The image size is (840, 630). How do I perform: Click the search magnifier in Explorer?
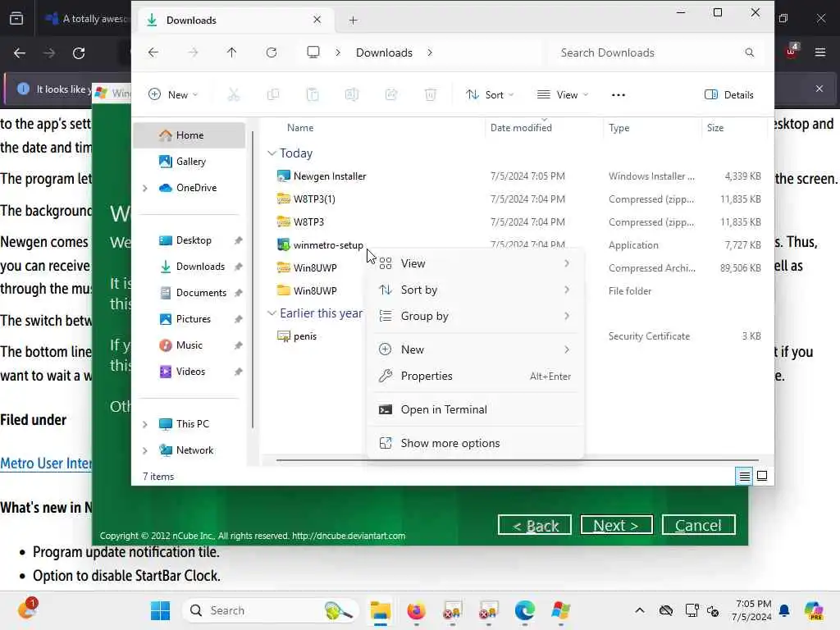750,52
